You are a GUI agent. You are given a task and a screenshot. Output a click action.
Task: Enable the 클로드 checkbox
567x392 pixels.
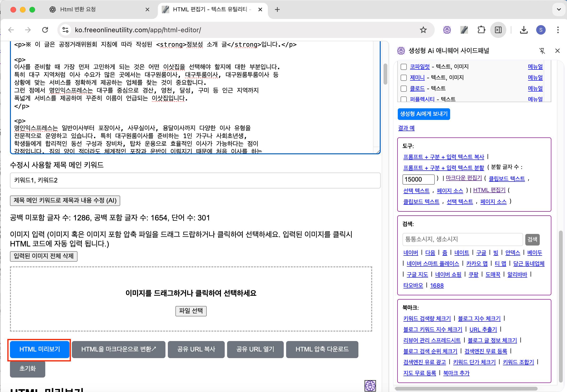[x=404, y=88]
